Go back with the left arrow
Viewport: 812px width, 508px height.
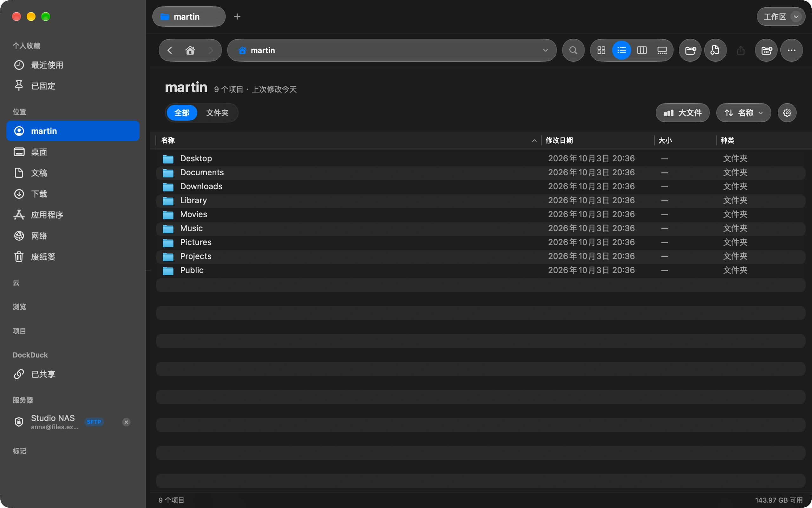click(x=170, y=50)
